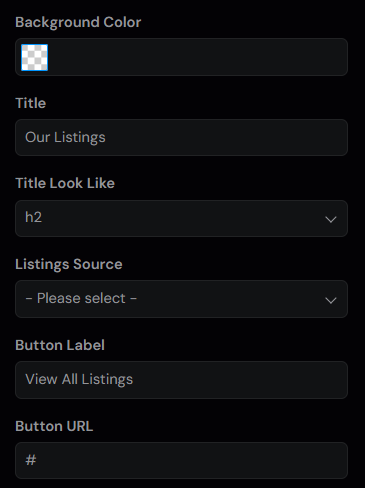Click the Button Label heading text
The height and width of the screenshot is (488, 365).
[x=60, y=345]
